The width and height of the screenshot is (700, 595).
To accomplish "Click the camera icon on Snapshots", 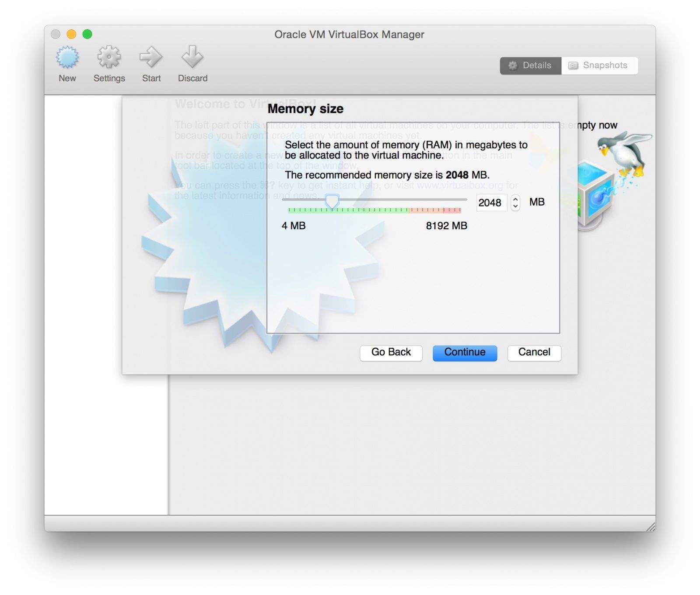I will point(573,66).
